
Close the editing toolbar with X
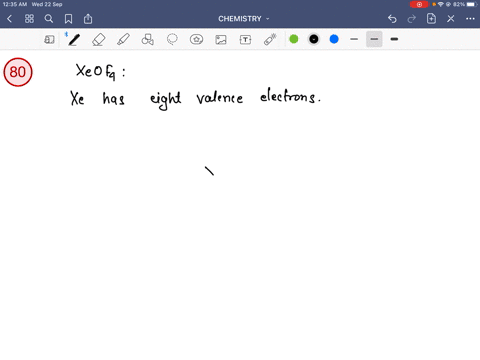coord(451,19)
